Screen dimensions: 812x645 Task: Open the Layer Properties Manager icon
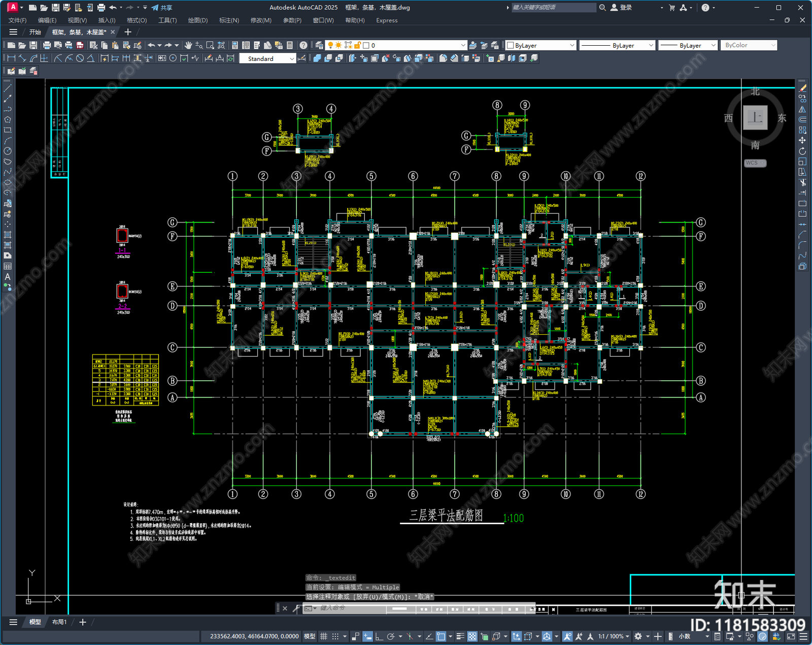(319, 45)
